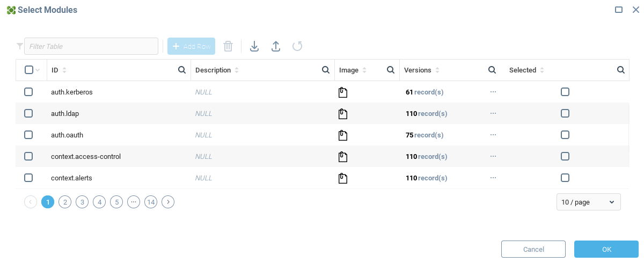Viewport: 644px width, 262px height.
Task: Click the Filter Table input field
Action: pyautogui.click(x=91, y=46)
